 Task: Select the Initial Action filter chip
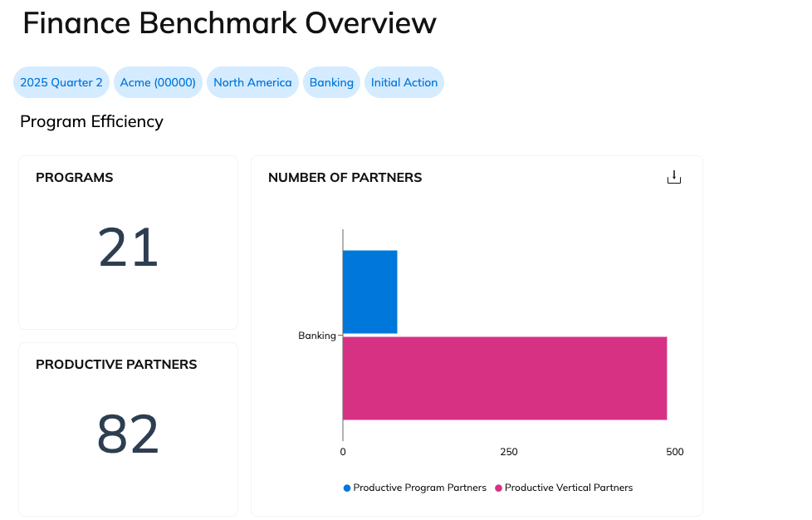coord(404,82)
